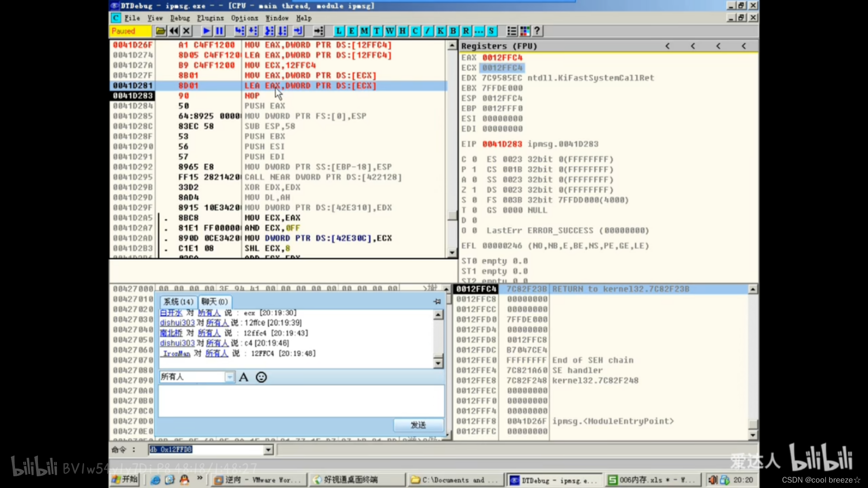Open Log window via L button
The image size is (868, 488).
tap(339, 31)
